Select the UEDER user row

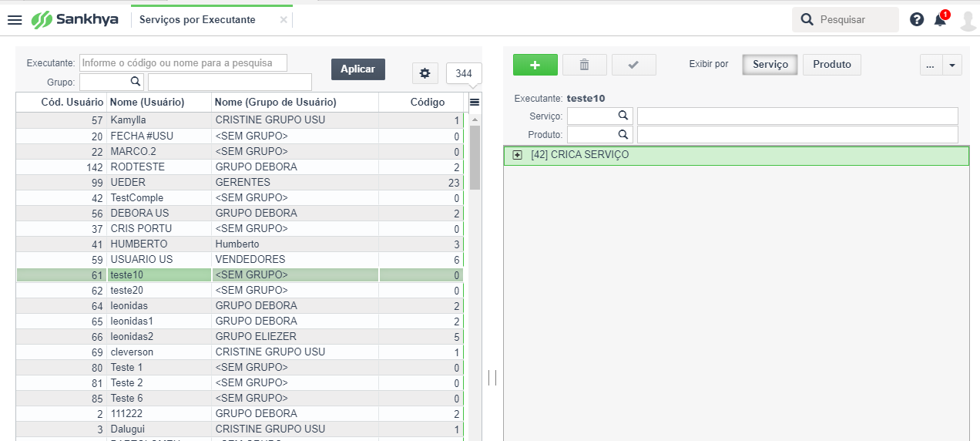click(240, 182)
